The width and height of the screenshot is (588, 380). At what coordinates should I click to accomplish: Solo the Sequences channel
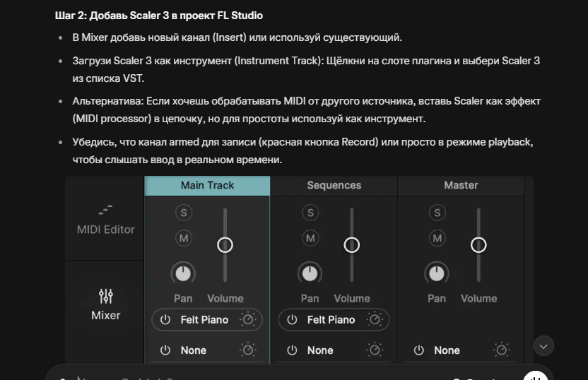coord(310,213)
